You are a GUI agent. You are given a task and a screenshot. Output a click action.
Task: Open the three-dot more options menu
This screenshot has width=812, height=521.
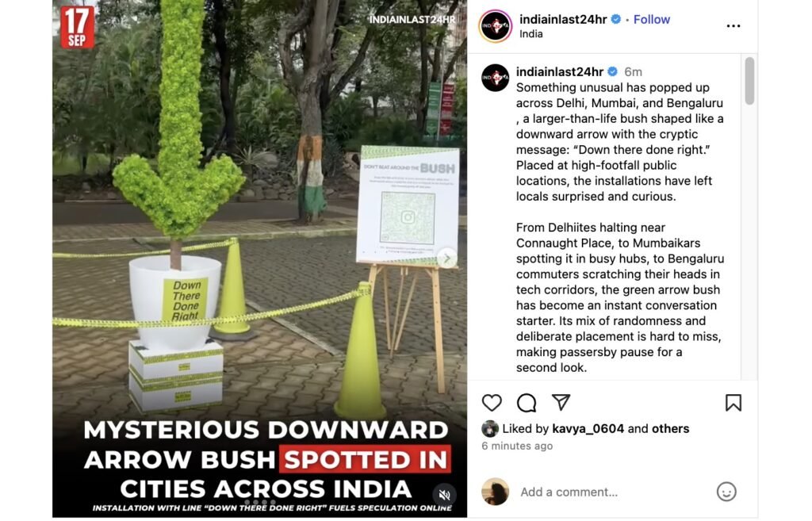pos(733,26)
